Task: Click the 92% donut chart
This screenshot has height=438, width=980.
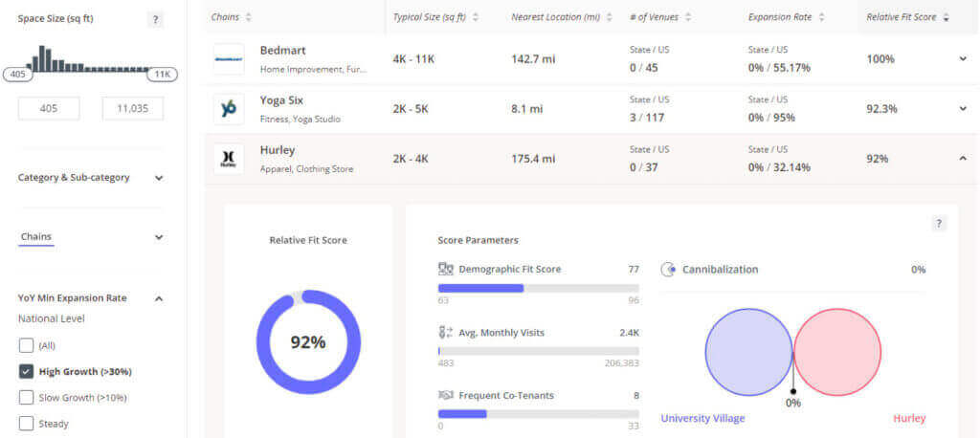Action: [x=308, y=341]
